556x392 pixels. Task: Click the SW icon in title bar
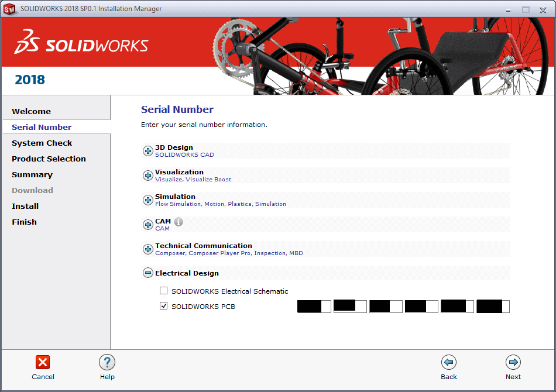click(x=9, y=9)
